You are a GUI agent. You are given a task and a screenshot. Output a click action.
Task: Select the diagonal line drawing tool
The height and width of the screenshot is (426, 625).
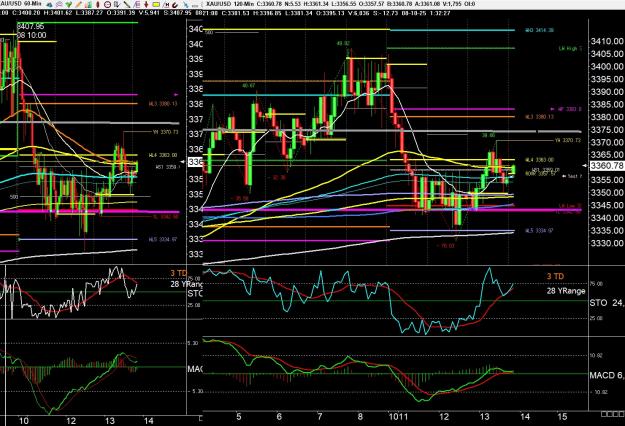pyautogui.click(x=127, y=5)
